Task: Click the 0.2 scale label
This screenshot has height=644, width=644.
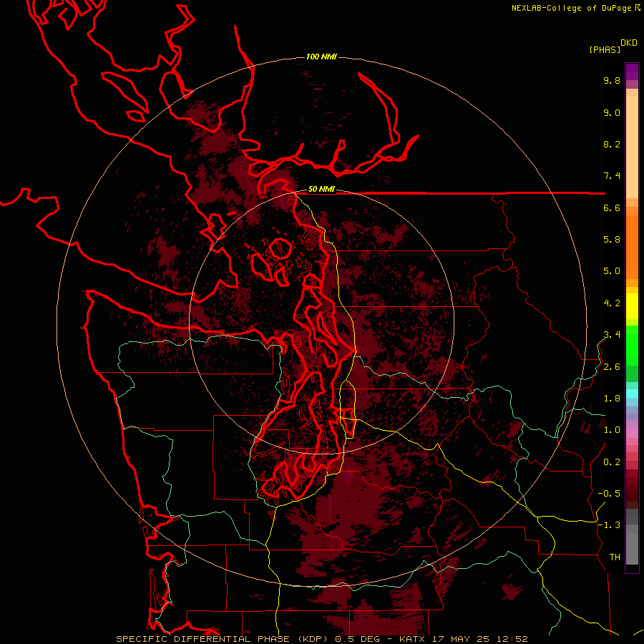Action: tap(612, 462)
